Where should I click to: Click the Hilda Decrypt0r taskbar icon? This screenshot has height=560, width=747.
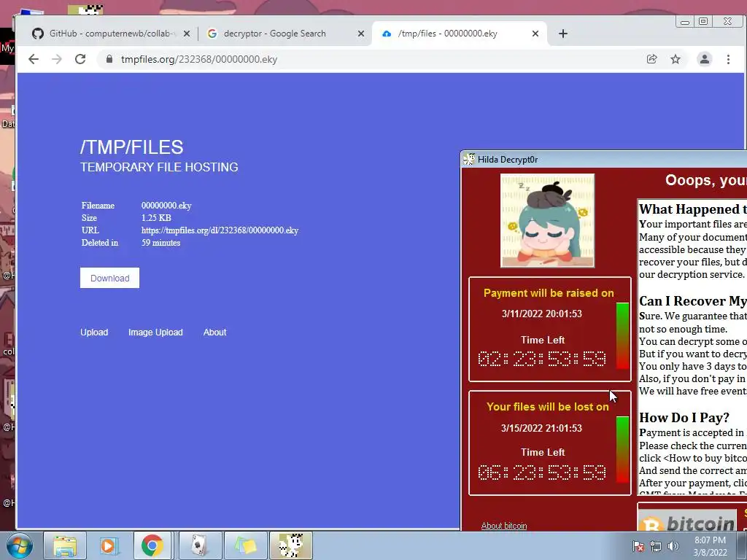point(290,545)
